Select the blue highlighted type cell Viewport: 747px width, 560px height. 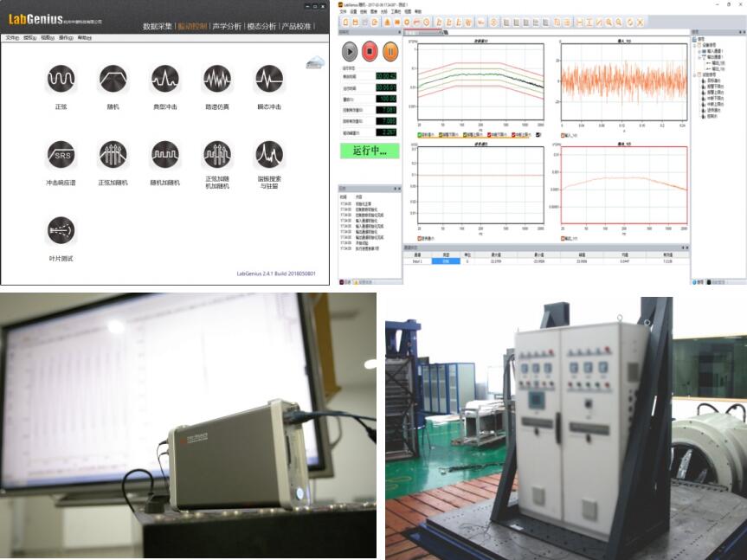click(446, 261)
